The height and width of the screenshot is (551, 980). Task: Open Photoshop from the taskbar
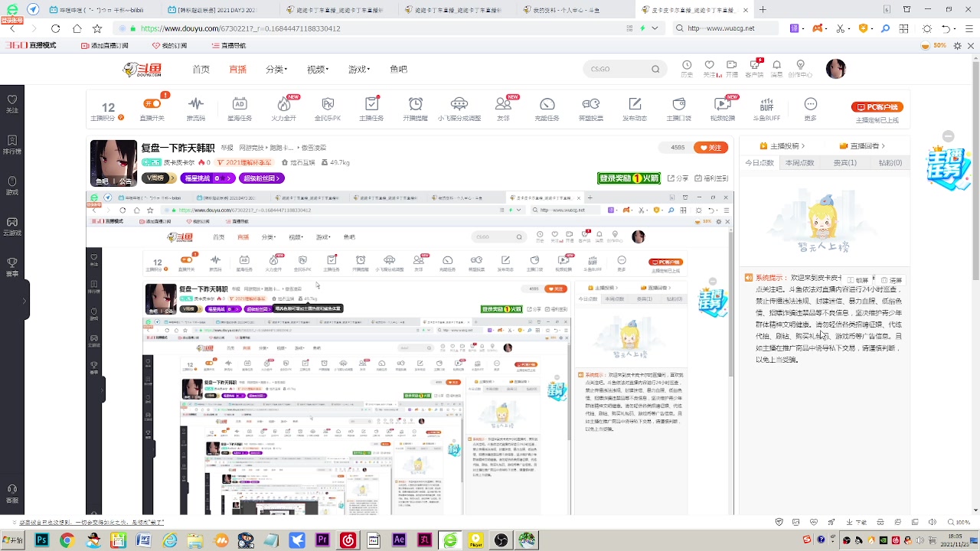click(41, 540)
